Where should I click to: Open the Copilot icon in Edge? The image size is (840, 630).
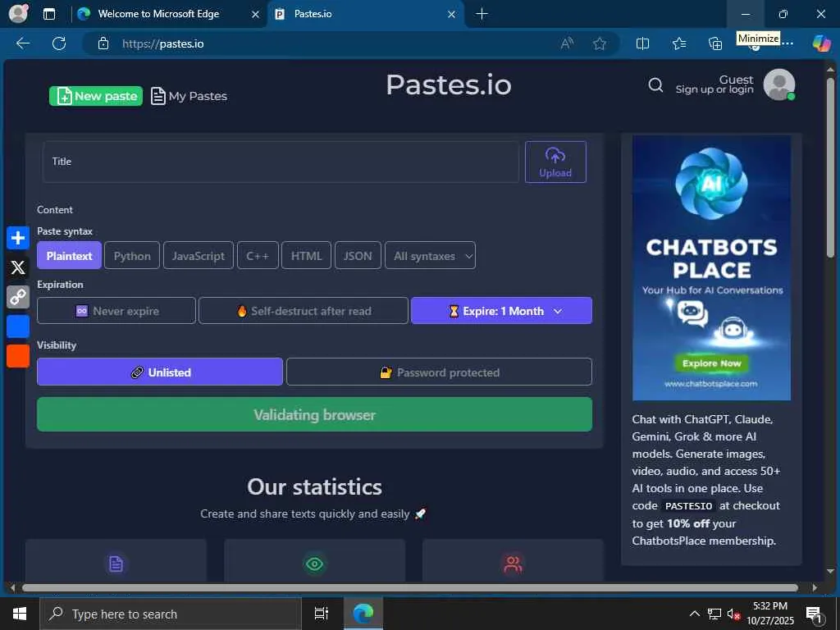click(821, 43)
